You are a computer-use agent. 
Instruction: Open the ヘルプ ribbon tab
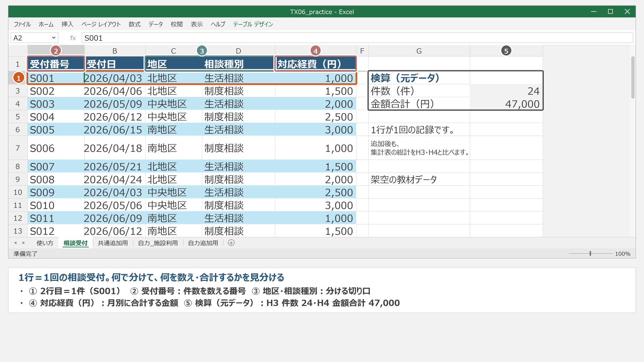tap(218, 24)
